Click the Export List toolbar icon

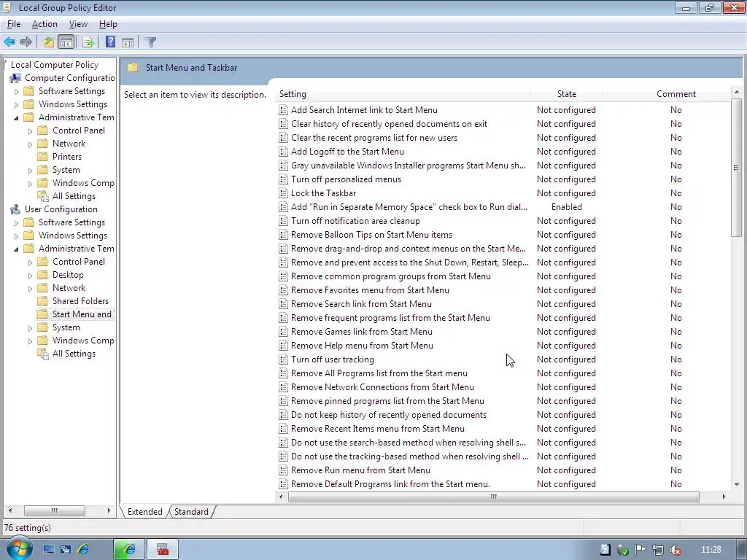pos(88,42)
